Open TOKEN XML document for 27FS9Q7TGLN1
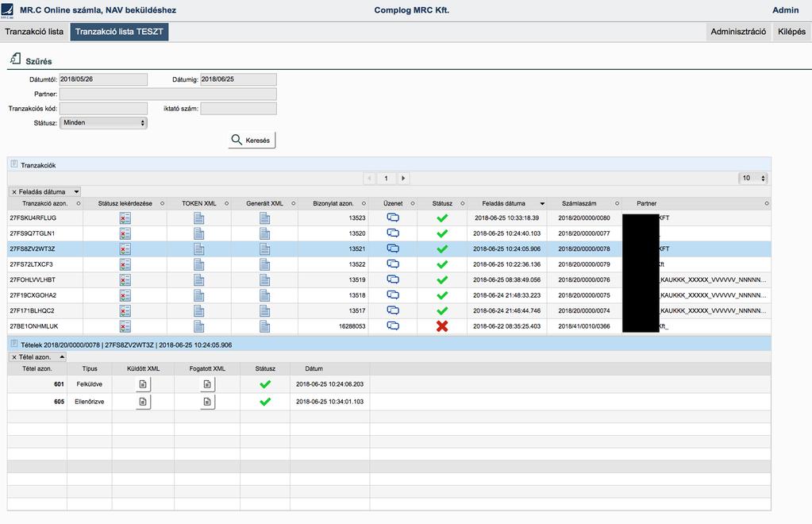 pyautogui.click(x=199, y=233)
